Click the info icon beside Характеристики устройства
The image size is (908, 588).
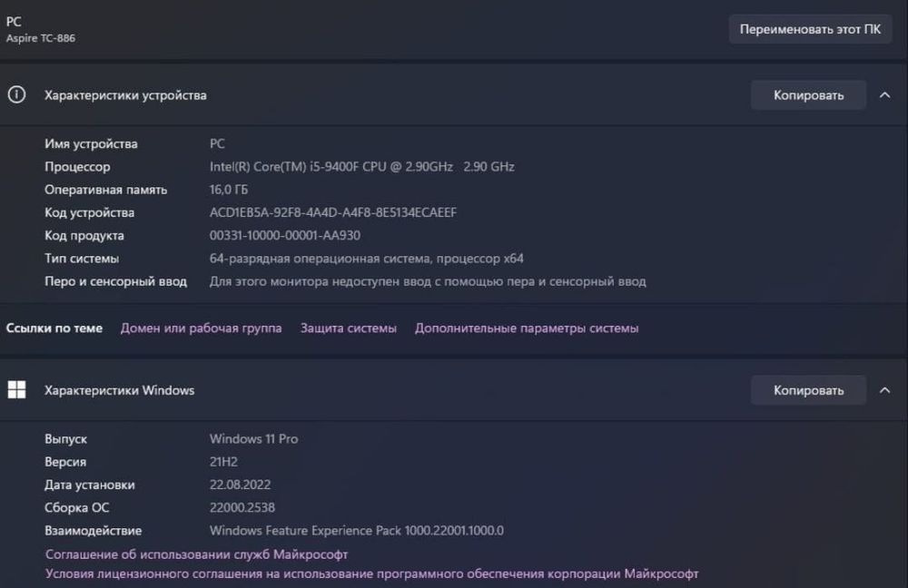(16, 94)
